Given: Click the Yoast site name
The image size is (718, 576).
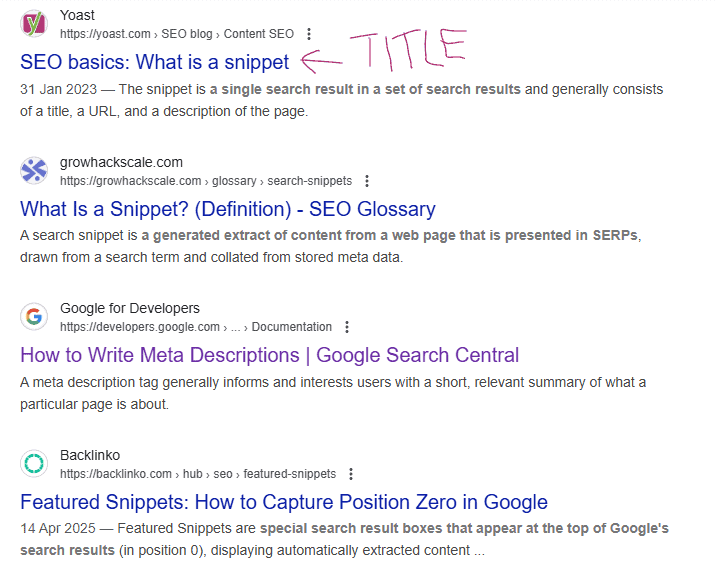Looking at the screenshot, I should click(x=78, y=15).
